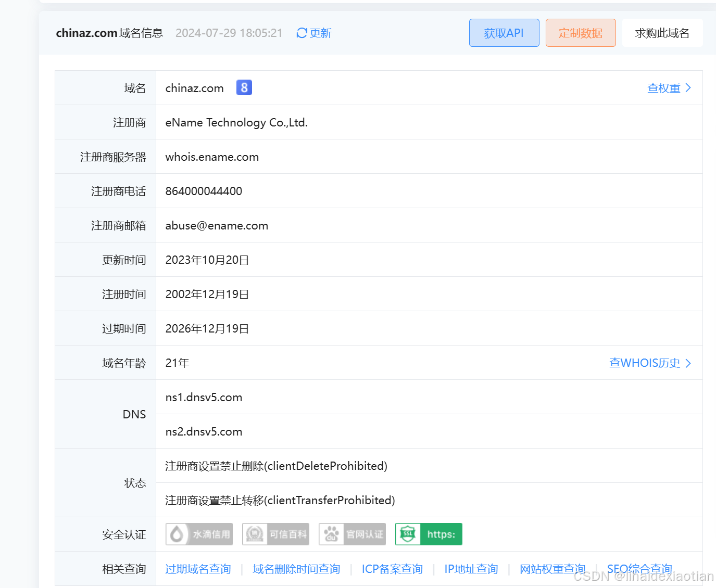Screen dimensions: 716x588
Task: Select the whois.ename.com server value
Action: [212, 157]
